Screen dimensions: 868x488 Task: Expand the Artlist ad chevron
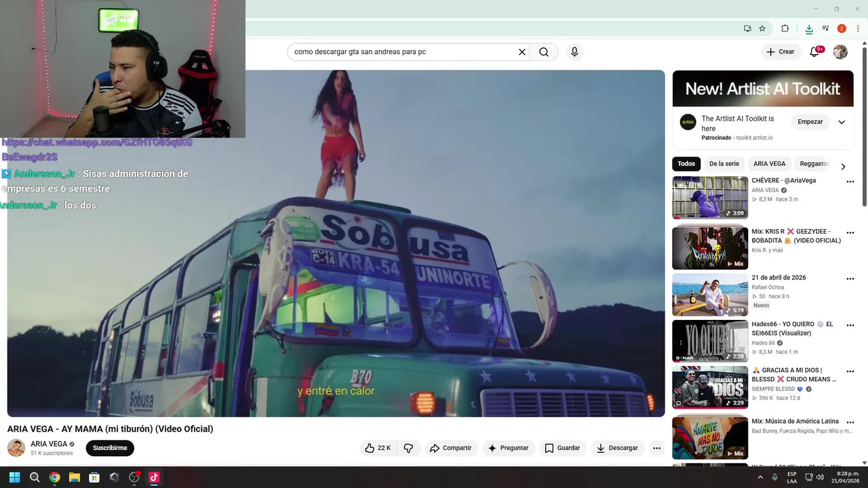842,122
